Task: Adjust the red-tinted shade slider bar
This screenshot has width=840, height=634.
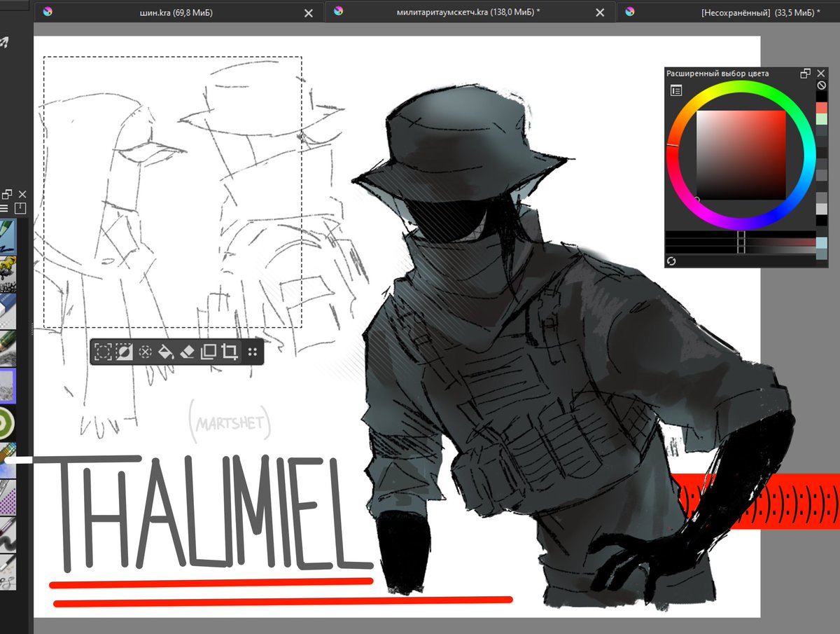Action: click(741, 242)
